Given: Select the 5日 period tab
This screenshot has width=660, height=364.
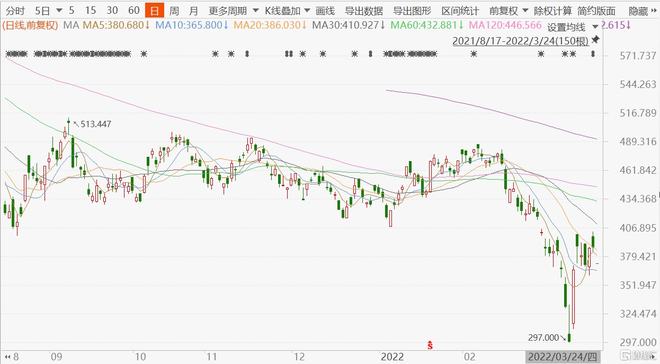Looking at the screenshot, I should pyautogui.click(x=42, y=11).
